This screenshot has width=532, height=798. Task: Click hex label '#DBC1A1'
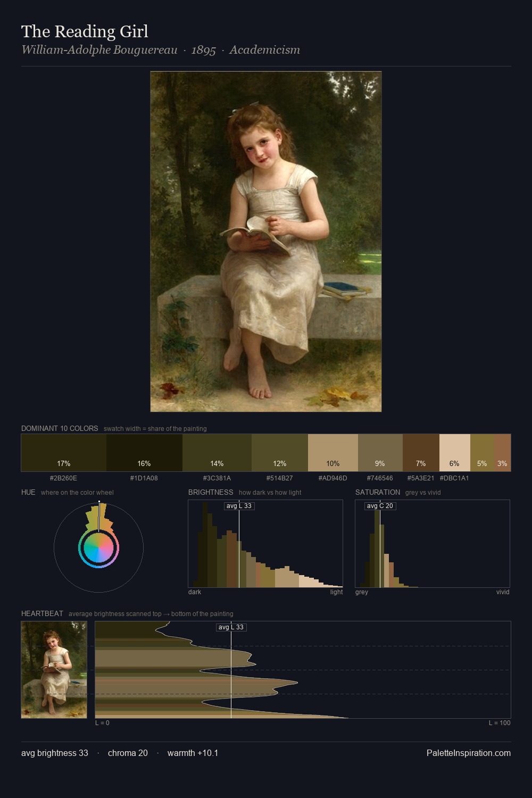point(454,478)
